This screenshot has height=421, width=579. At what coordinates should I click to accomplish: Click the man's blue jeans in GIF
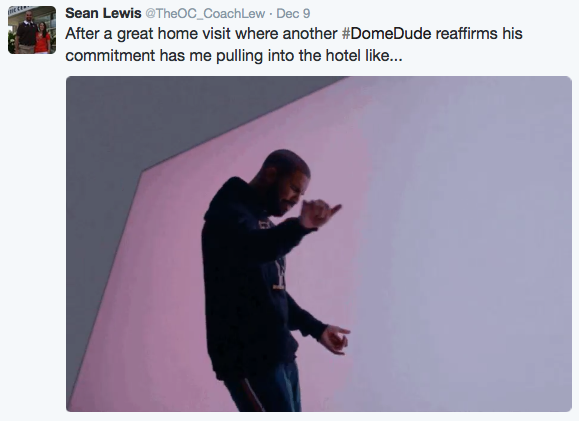tap(264, 388)
